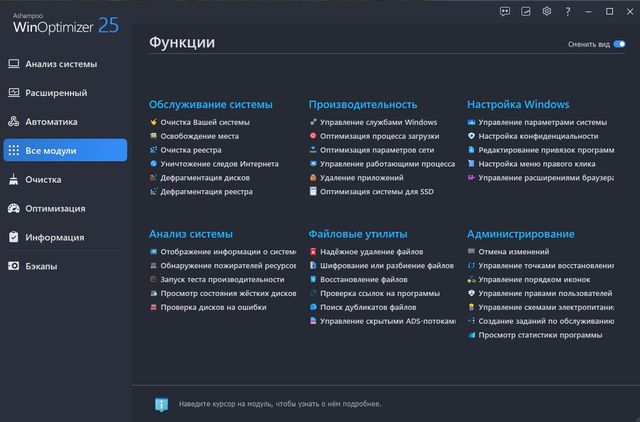
Task: Click the icon beside Надёжное удаление файлов
Action: pyautogui.click(x=313, y=252)
